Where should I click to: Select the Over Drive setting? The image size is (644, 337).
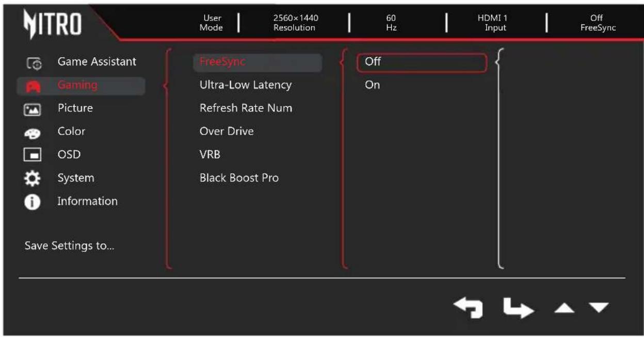pos(227,131)
